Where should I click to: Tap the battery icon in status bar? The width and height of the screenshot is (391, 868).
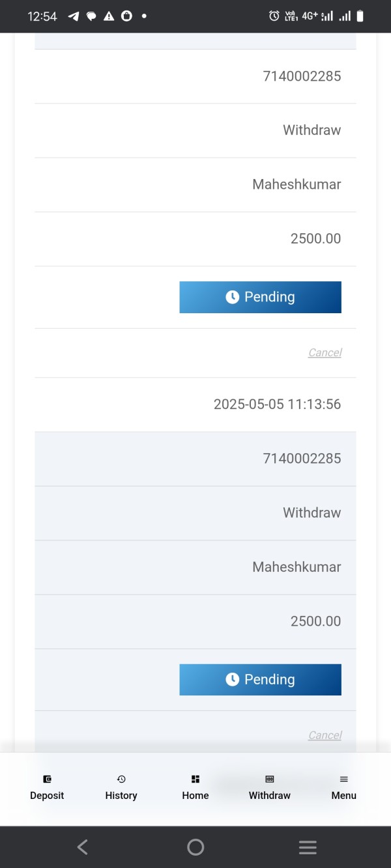(360, 16)
